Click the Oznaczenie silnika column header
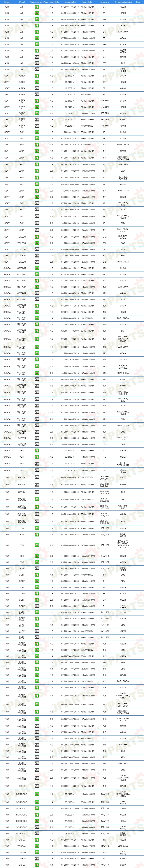Screen dimensions: 144x868 123,2
